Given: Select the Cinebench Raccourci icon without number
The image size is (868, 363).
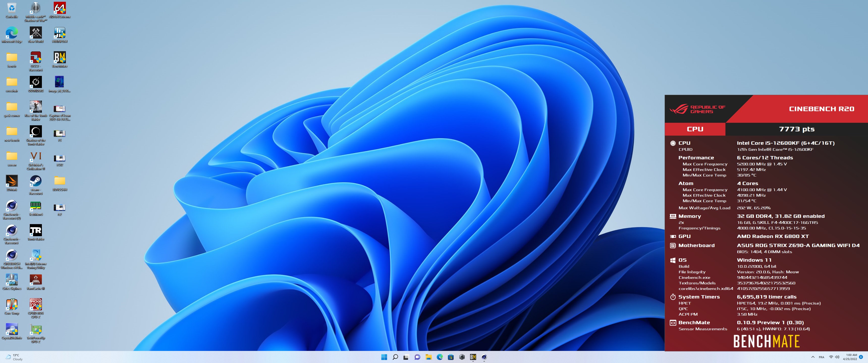Looking at the screenshot, I should click(x=12, y=234).
